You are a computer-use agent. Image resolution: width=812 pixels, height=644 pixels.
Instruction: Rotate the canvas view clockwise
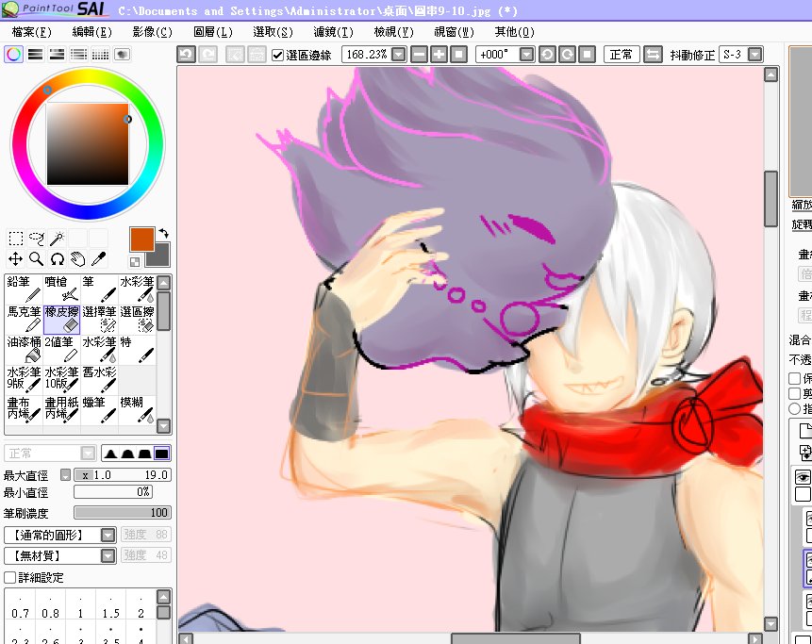(567, 55)
